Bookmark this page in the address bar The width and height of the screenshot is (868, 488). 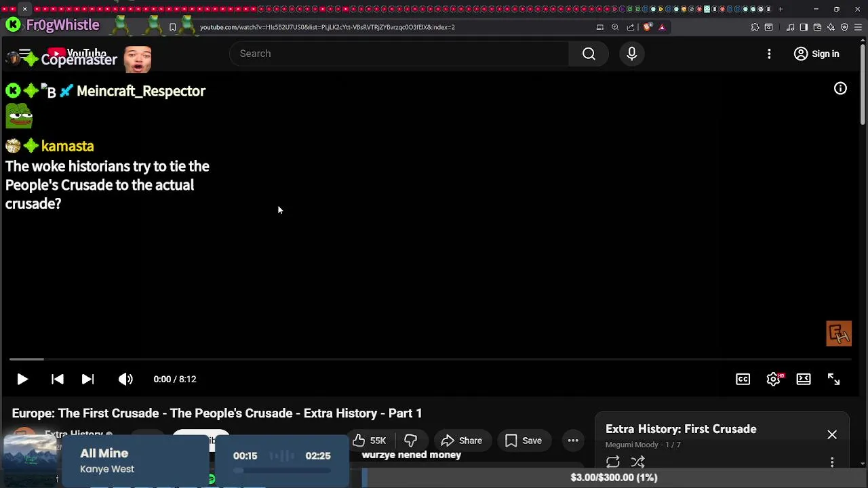pyautogui.click(x=172, y=27)
